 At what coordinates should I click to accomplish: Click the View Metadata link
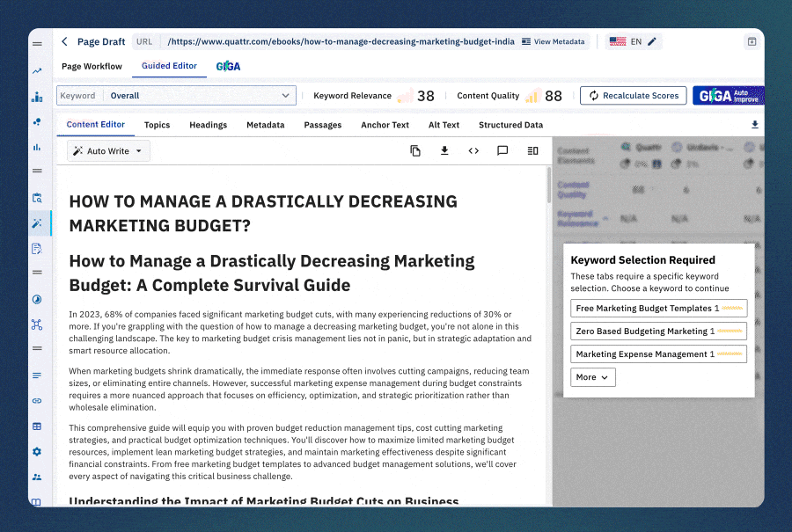coord(553,41)
